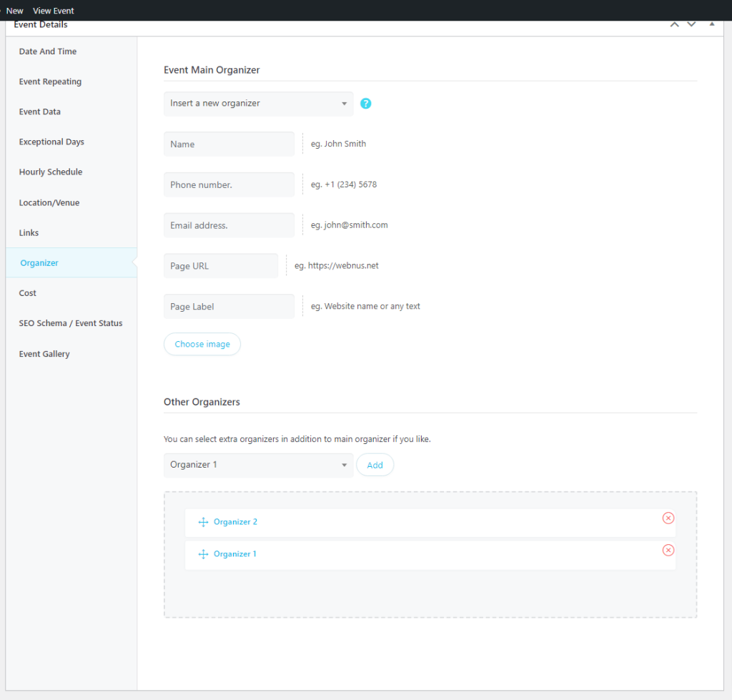
Task: Switch to the Date And Time tab
Action: tap(48, 51)
